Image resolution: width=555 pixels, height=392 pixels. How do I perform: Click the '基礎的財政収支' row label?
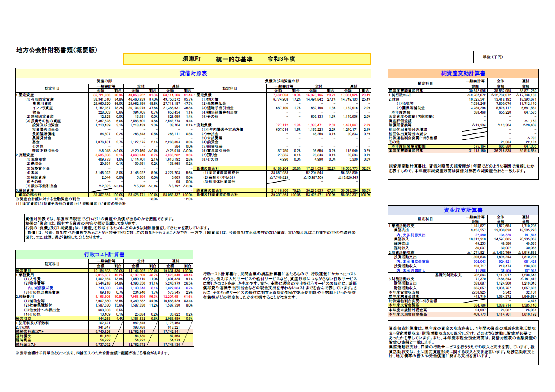coord(448,275)
